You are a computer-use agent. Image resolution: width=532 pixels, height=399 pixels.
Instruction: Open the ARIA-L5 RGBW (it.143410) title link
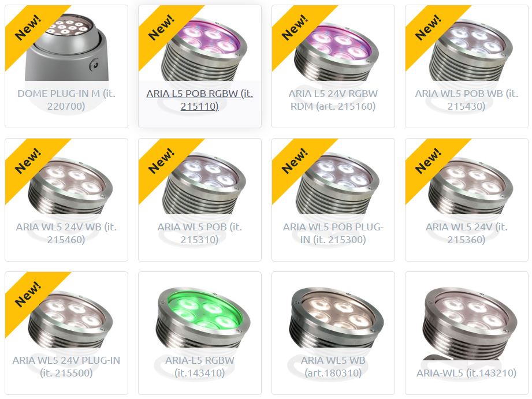click(199, 367)
